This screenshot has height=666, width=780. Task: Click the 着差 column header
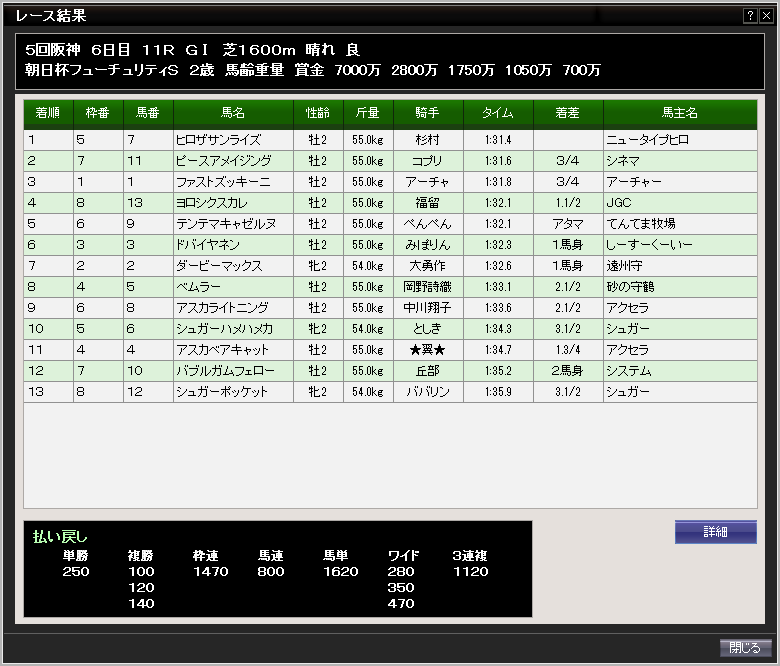568,114
